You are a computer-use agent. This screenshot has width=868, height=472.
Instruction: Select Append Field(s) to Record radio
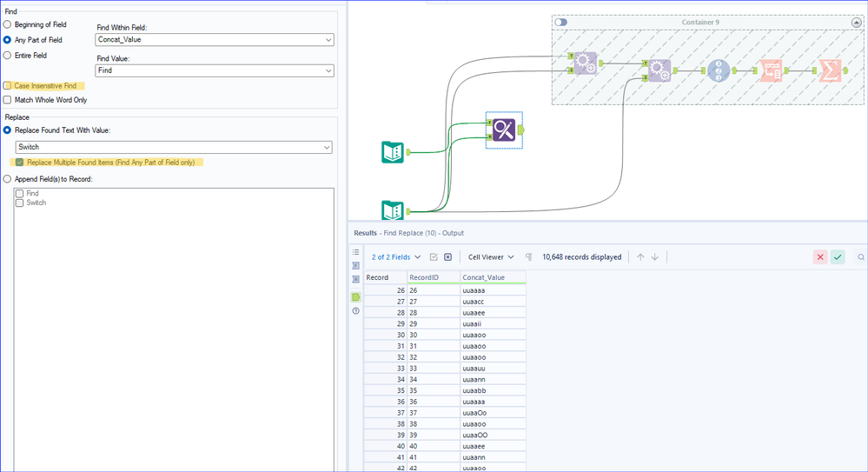(7, 179)
